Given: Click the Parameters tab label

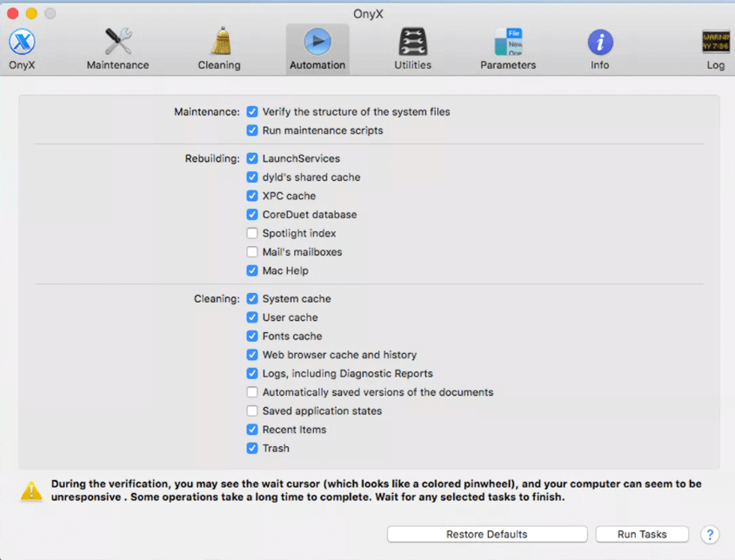Looking at the screenshot, I should (508, 65).
